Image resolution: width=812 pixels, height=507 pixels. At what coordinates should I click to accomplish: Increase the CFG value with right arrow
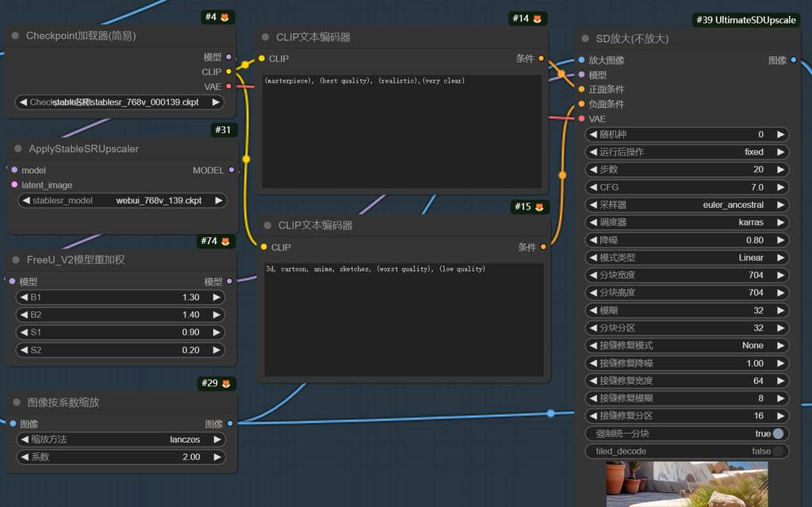point(780,187)
